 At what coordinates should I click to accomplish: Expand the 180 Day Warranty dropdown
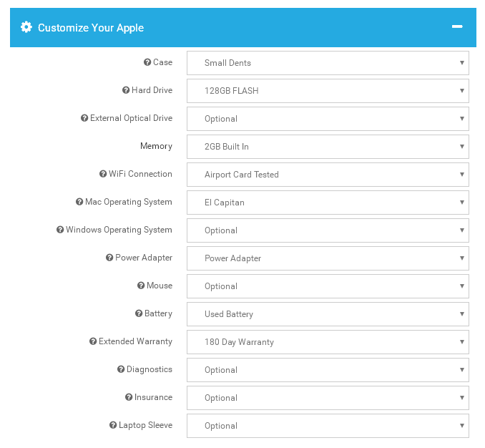(328, 342)
